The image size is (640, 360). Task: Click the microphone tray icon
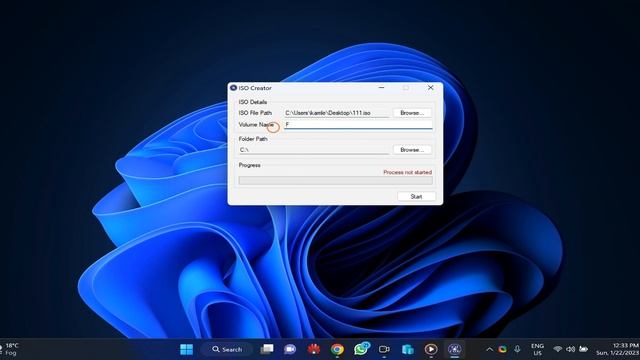(517, 349)
